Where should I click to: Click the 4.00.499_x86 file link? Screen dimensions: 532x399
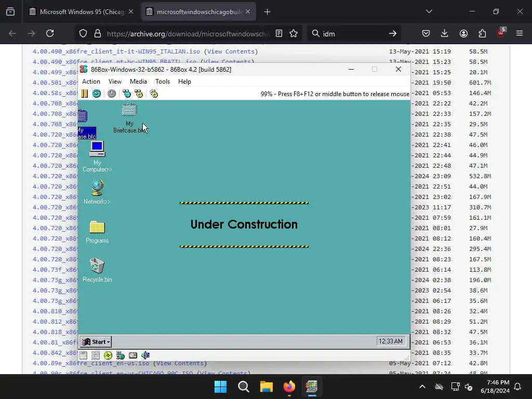pyautogui.click(x=55, y=72)
